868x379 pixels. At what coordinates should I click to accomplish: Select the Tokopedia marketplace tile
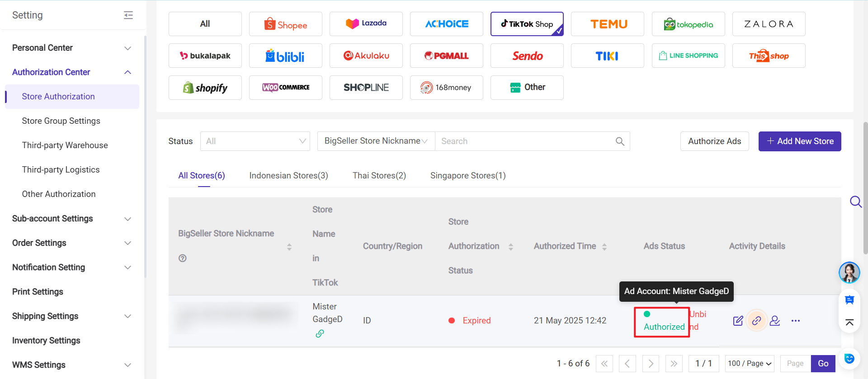(x=689, y=24)
